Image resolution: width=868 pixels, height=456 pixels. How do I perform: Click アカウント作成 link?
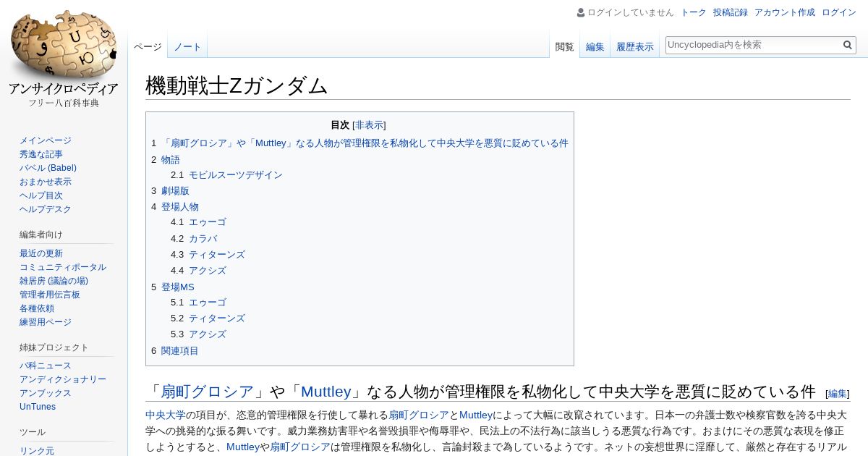click(x=784, y=12)
